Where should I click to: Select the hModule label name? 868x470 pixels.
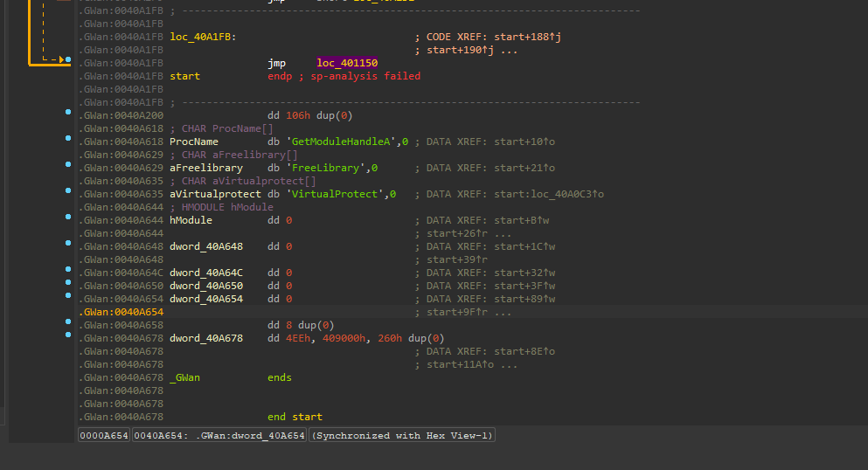pos(191,220)
